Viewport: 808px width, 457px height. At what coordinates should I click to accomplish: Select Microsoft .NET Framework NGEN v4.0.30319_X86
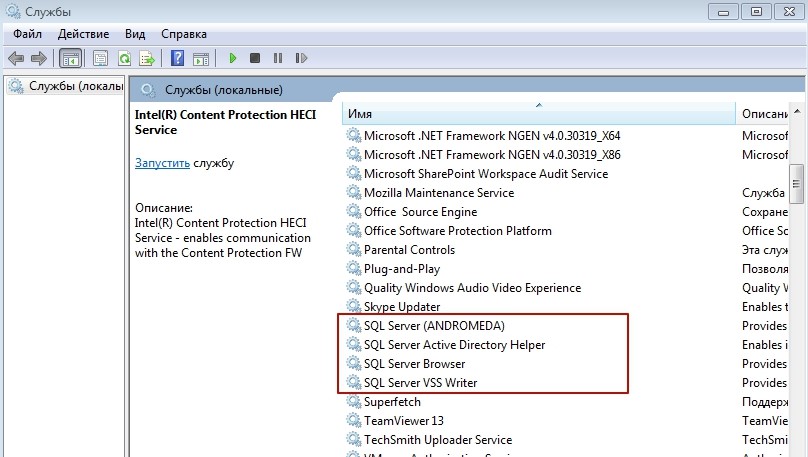point(492,155)
